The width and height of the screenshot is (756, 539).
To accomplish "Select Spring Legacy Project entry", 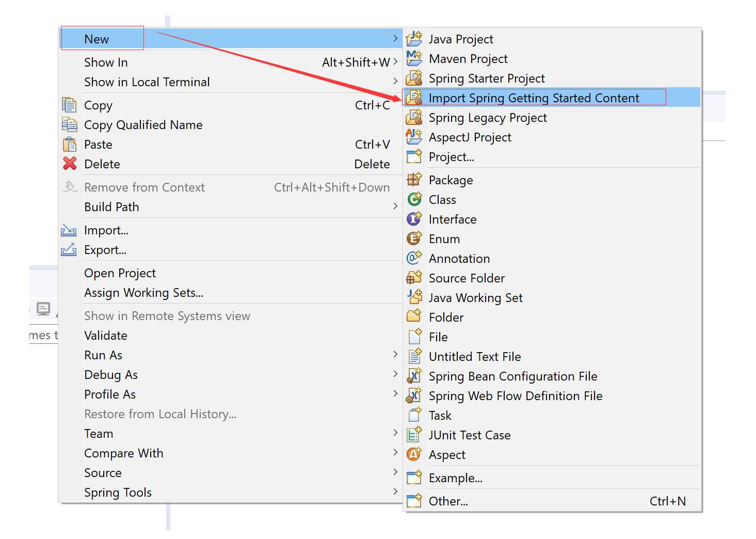I will [x=552, y=117].
